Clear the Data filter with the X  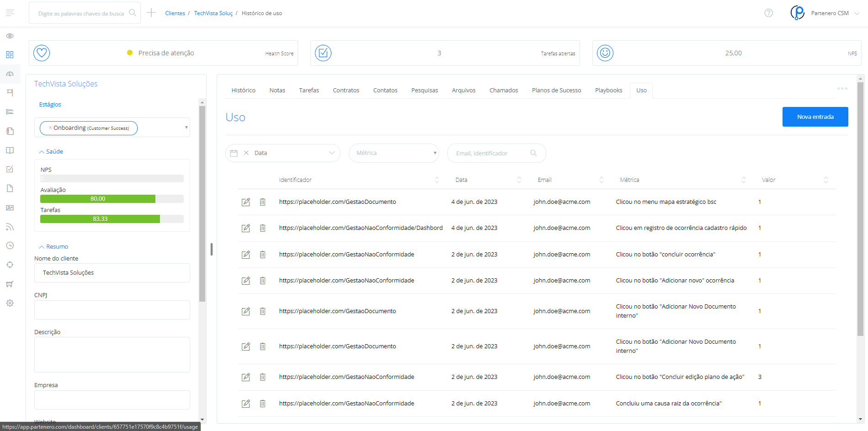click(x=246, y=153)
